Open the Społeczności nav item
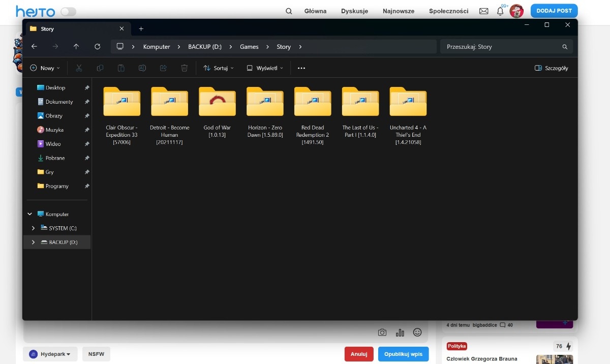 tap(449, 11)
